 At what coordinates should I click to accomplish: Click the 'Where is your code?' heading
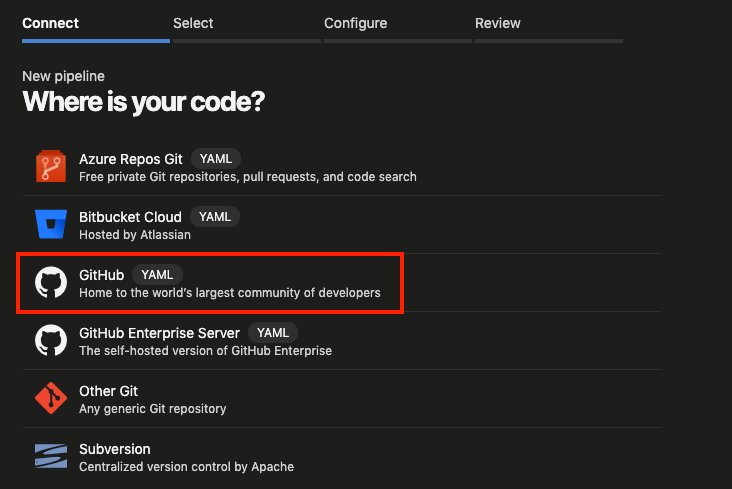tap(143, 102)
